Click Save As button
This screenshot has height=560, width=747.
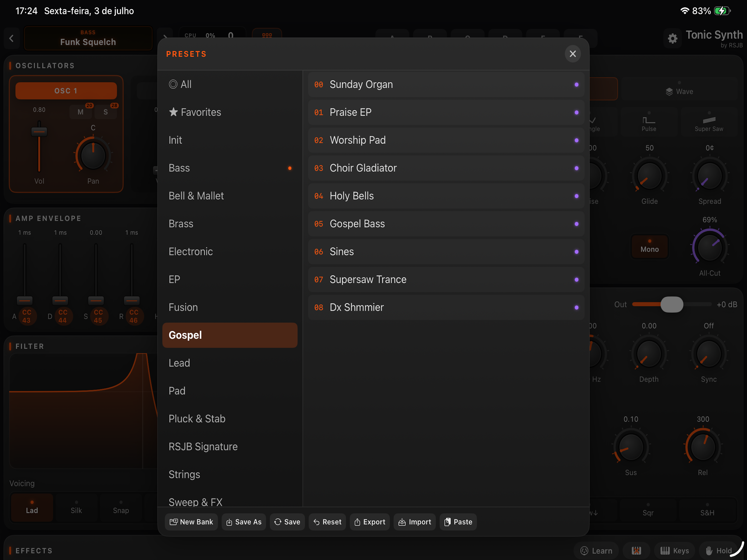(243, 522)
